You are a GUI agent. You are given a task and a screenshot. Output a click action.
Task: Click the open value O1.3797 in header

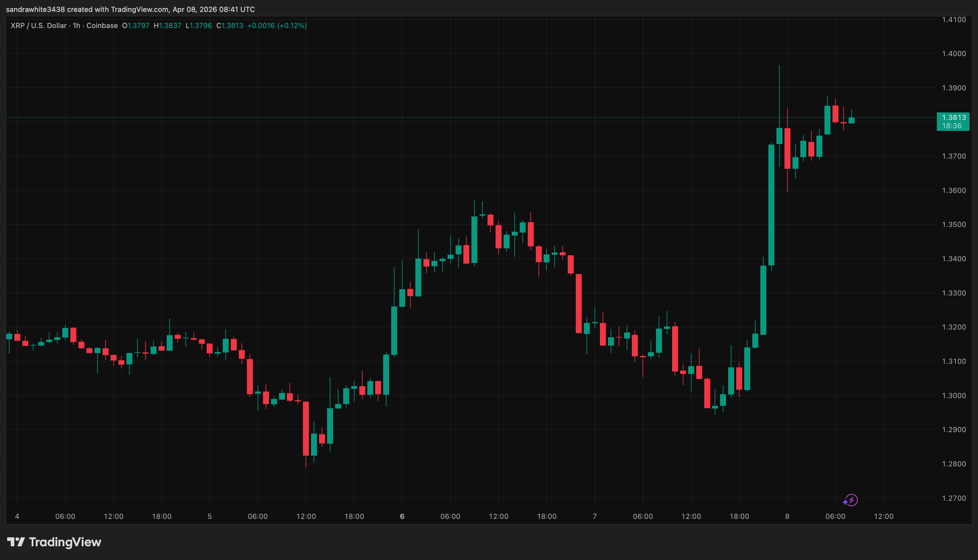pyautogui.click(x=136, y=26)
